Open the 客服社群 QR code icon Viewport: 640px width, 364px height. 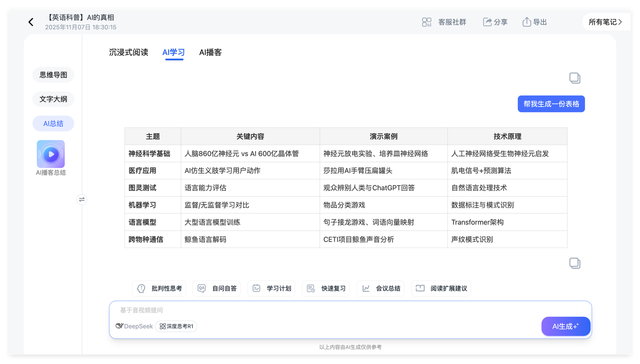426,22
